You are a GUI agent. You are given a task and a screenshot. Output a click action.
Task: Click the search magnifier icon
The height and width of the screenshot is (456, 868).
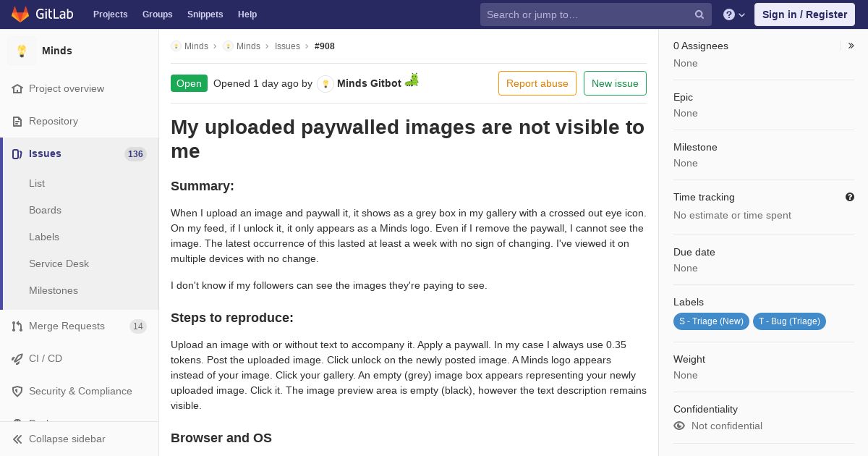coord(699,14)
